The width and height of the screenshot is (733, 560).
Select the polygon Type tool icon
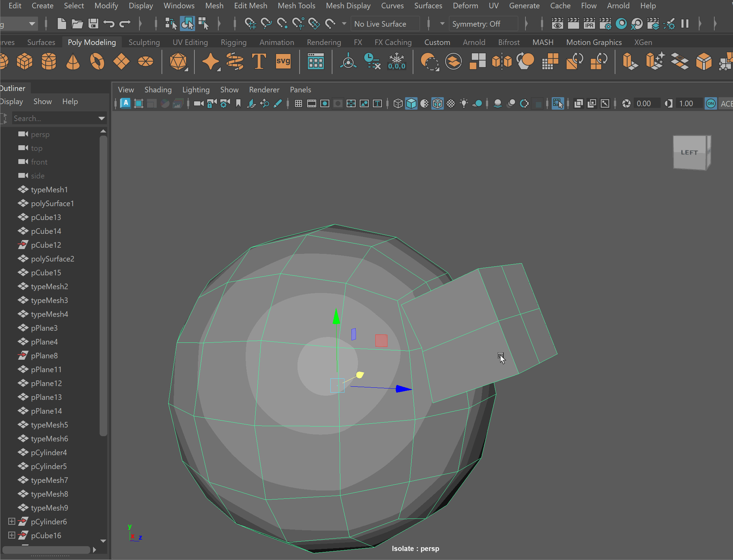(259, 62)
